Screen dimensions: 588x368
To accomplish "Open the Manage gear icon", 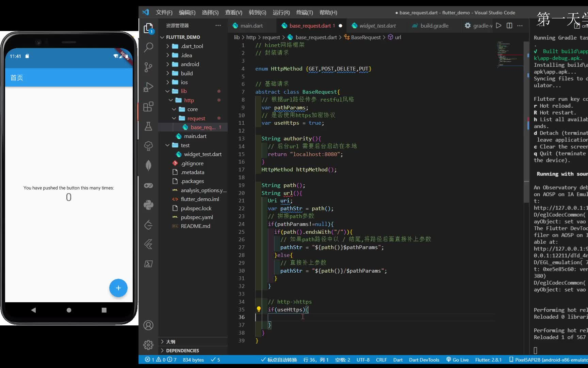I will (x=148, y=345).
